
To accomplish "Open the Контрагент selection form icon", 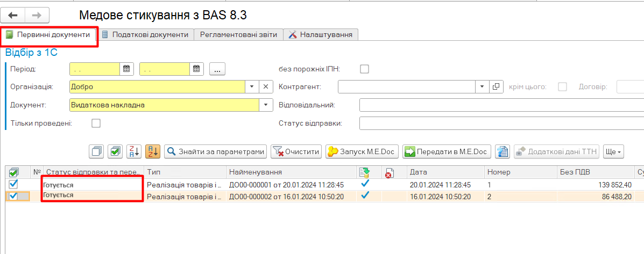I will tap(496, 87).
